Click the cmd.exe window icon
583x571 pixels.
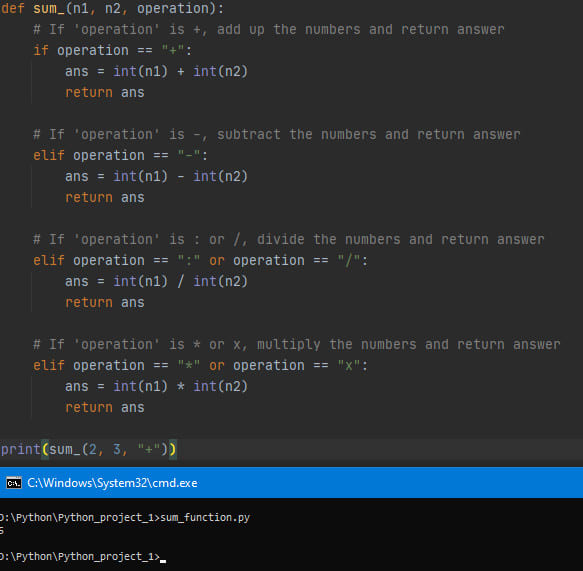14,483
